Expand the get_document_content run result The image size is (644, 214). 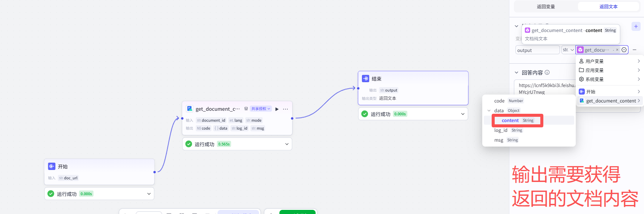click(x=287, y=144)
